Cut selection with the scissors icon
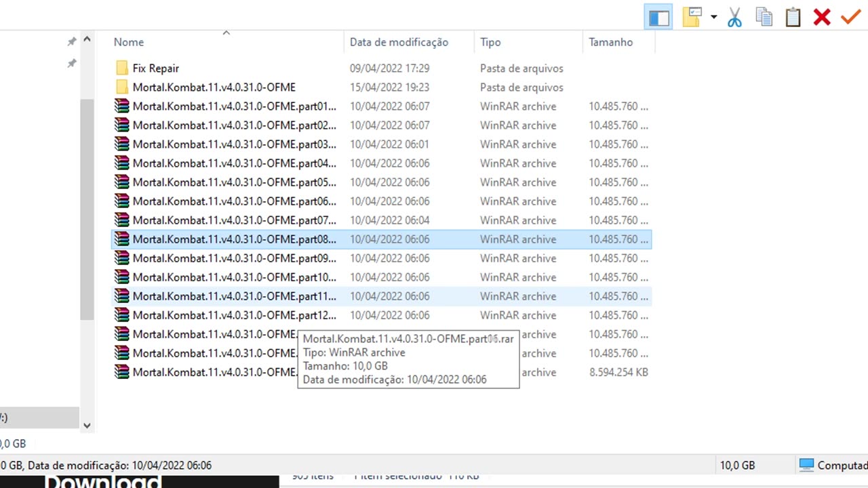 point(734,17)
